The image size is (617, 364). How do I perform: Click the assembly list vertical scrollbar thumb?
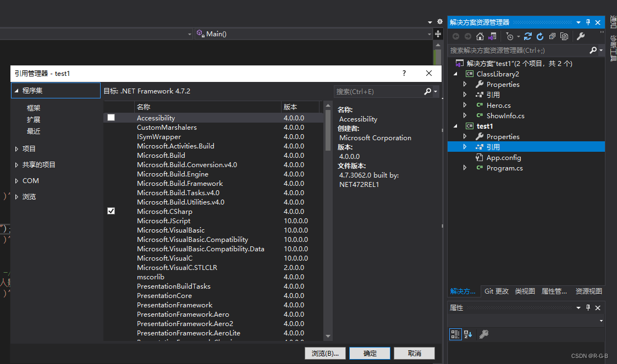click(328, 131)
